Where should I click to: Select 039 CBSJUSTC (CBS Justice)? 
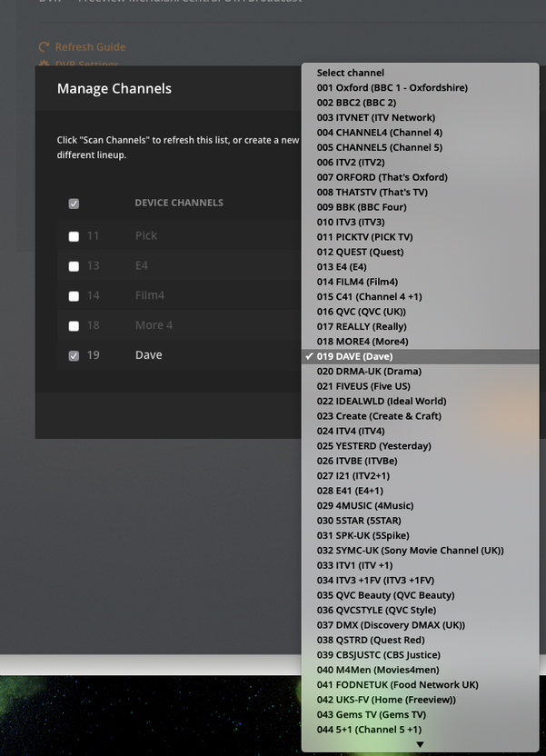coord(421,656)
